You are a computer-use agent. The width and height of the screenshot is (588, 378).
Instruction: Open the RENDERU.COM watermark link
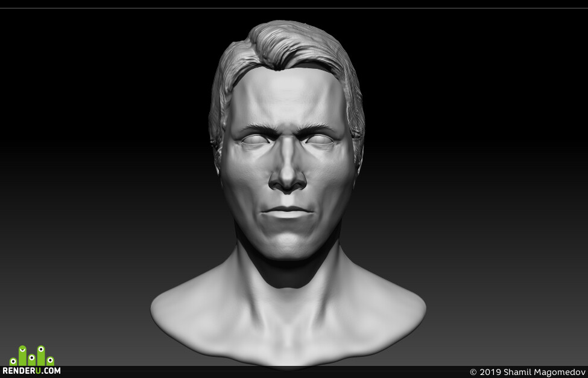(x=31, y=371)
